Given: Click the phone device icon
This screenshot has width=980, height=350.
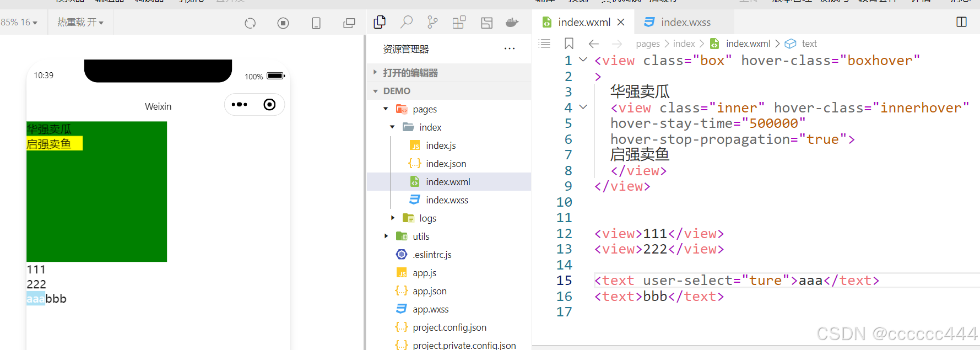Looking at the screenshot, I should click(316, 23).
